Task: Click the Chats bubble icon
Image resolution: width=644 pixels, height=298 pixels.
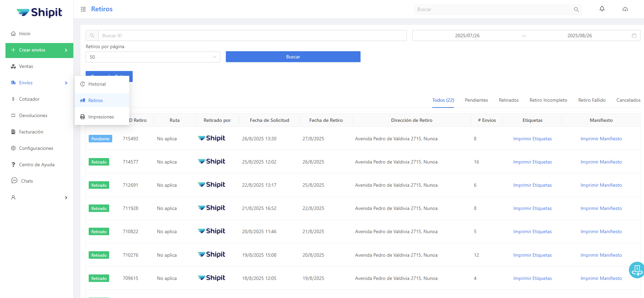Action: [x=14, y=181]
